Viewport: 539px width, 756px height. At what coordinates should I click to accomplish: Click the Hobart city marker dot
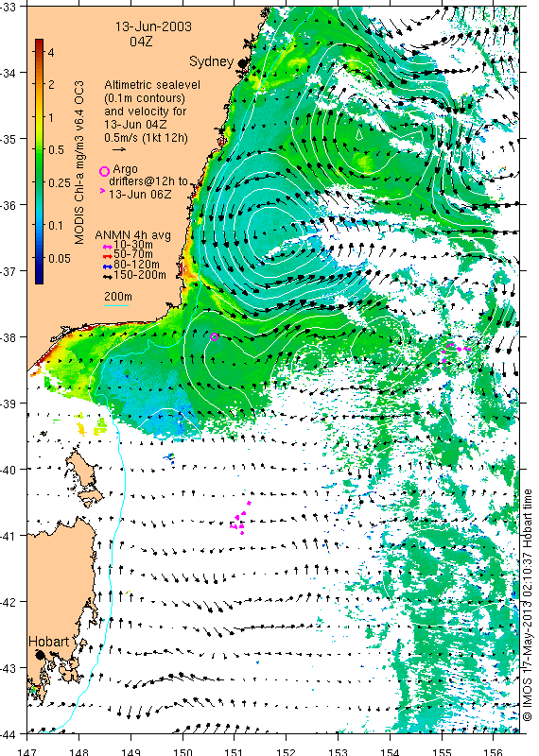40,655
